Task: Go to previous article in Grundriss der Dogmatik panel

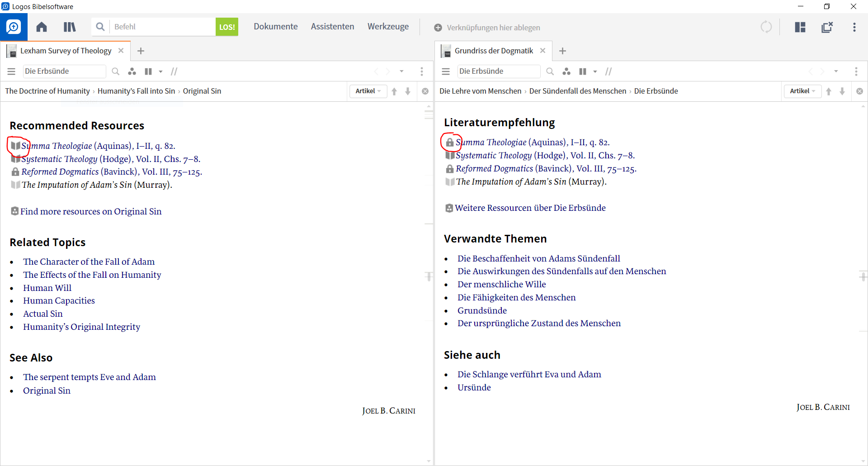Action: tap(829, 91)
